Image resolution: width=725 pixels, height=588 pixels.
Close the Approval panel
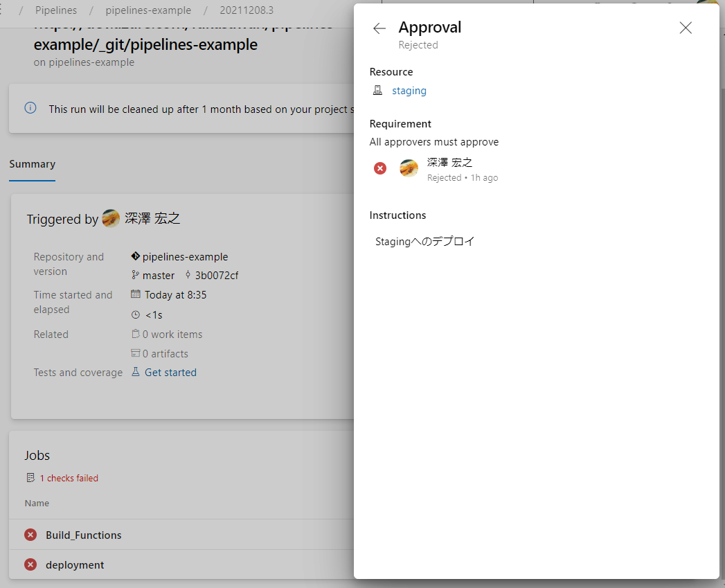(x=686, y=28)
